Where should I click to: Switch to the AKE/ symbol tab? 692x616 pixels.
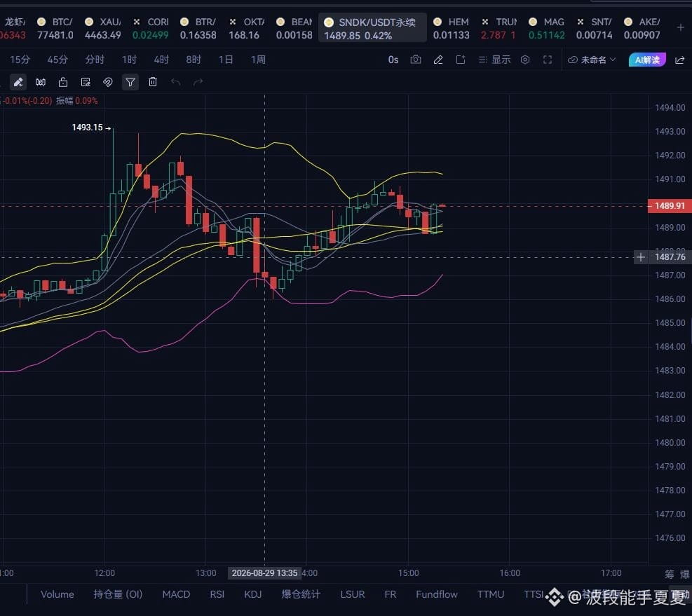[x=642, y=28]
